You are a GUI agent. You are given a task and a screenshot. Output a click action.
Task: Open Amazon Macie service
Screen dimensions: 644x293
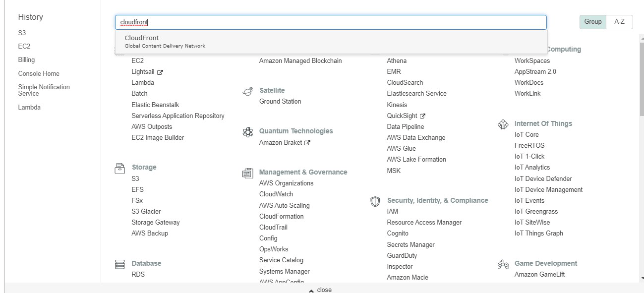[x=408, y=278]
